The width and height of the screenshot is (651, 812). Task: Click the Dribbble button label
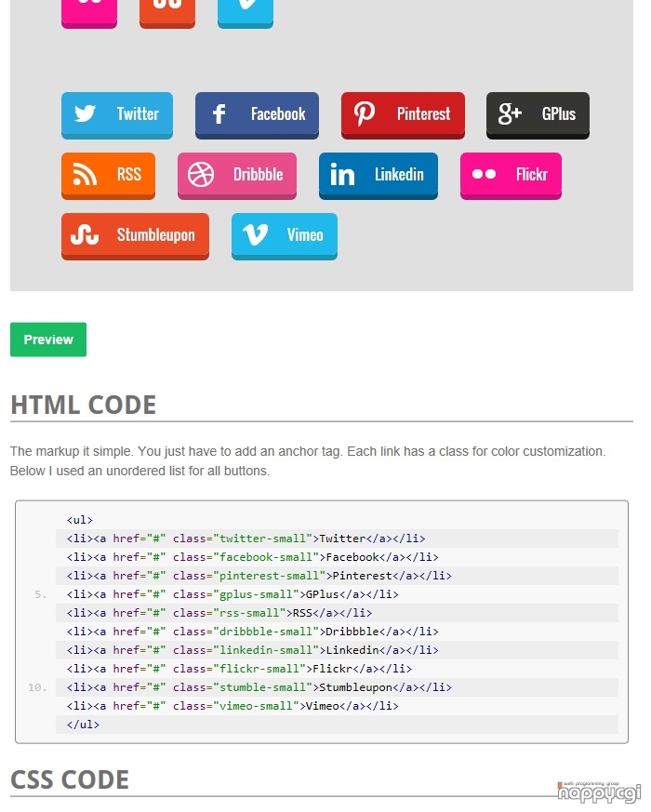pos(258,174)
